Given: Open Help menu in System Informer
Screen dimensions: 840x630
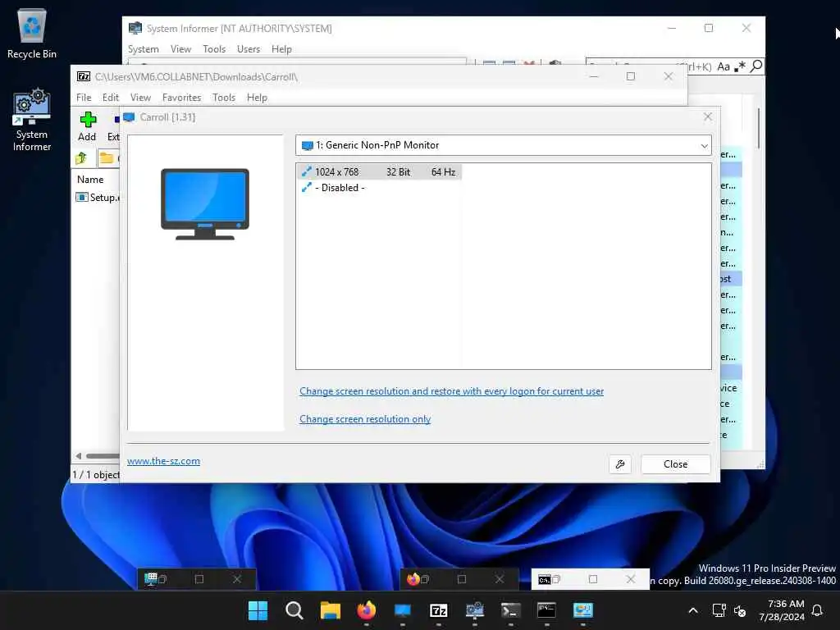Looking at the screenshot, I should point(281,49).
